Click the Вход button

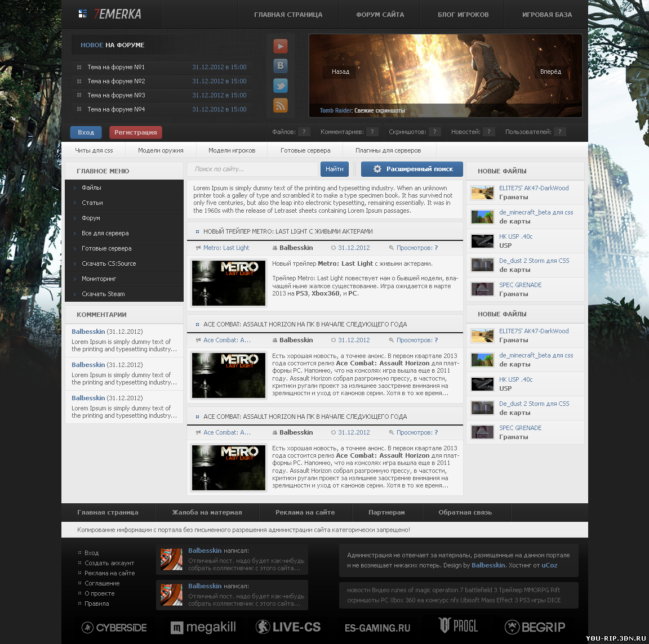point(86,132)
